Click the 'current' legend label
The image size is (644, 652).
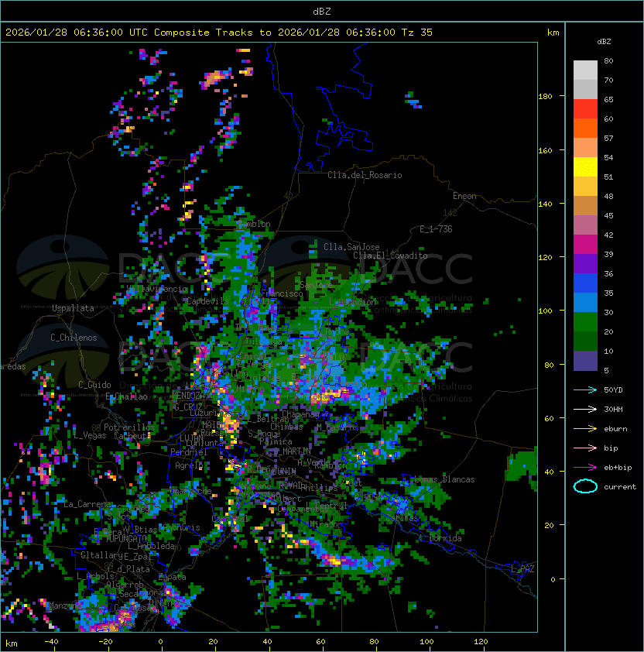[x=620, y=487]
